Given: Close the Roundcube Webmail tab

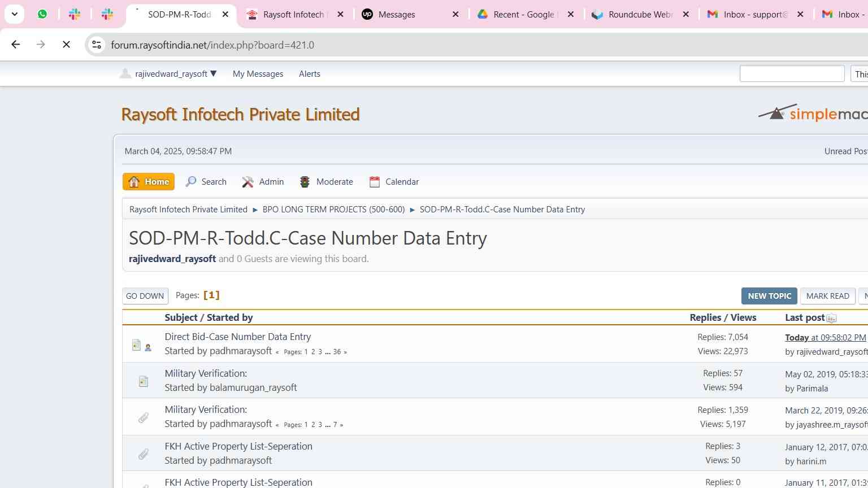Looking at the screenshot, I should [x=686, y=14].
